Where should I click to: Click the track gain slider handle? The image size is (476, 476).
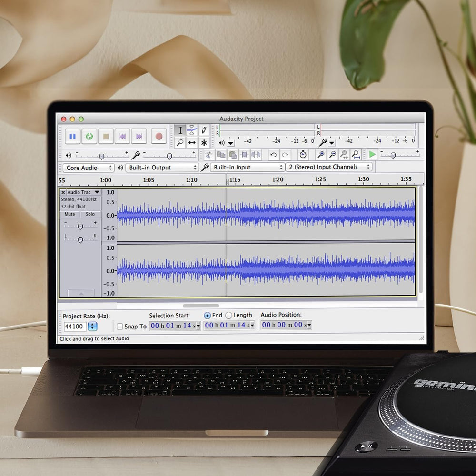(x=80, y=227)
